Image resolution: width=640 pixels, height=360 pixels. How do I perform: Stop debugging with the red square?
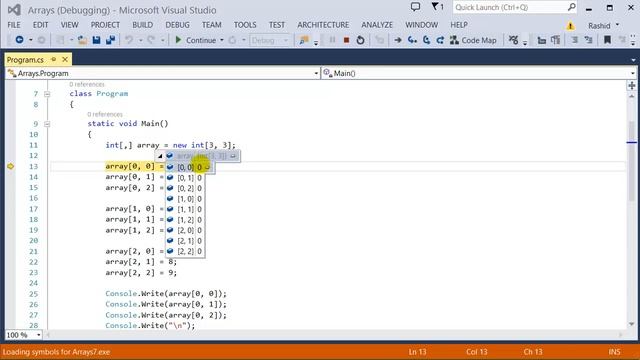[346, 40]
